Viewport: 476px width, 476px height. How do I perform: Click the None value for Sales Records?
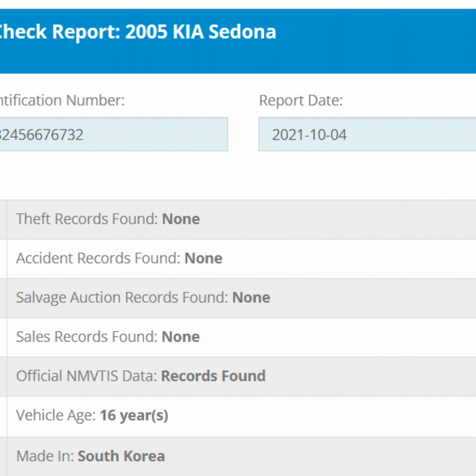click(x=181, y=337)
